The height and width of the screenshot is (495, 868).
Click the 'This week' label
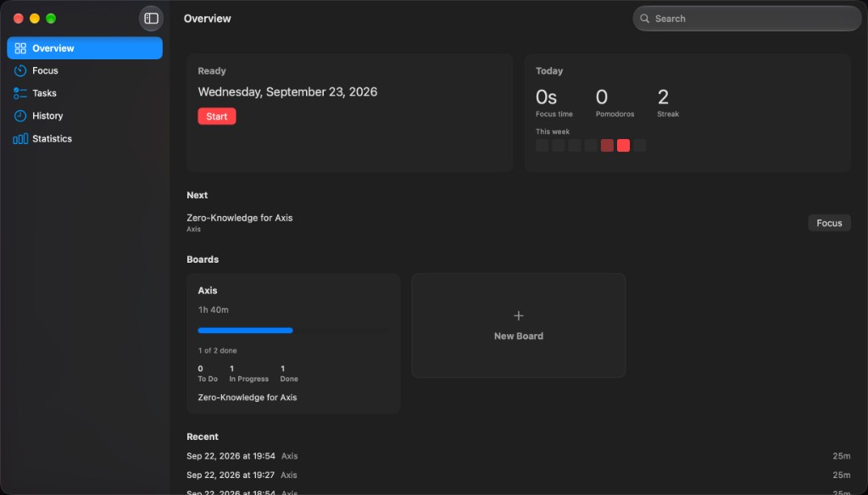click(x=553, y=131)
